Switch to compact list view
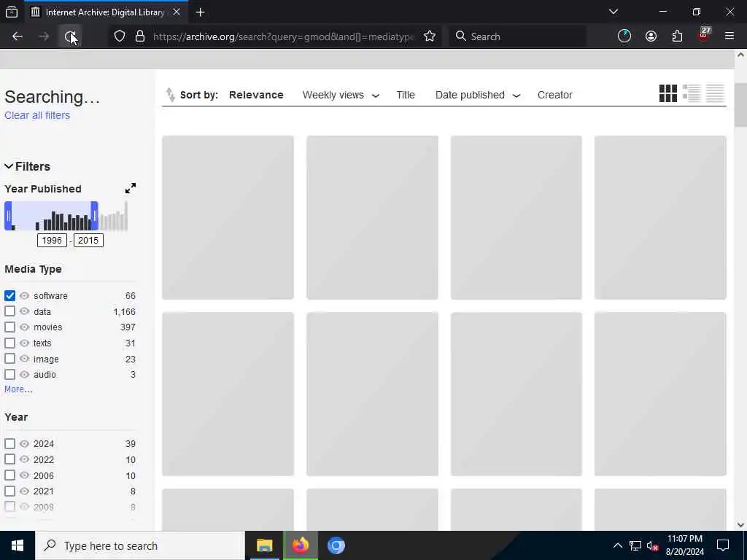The width and height of the screenshot is (747, 560). tap(715, 93)
